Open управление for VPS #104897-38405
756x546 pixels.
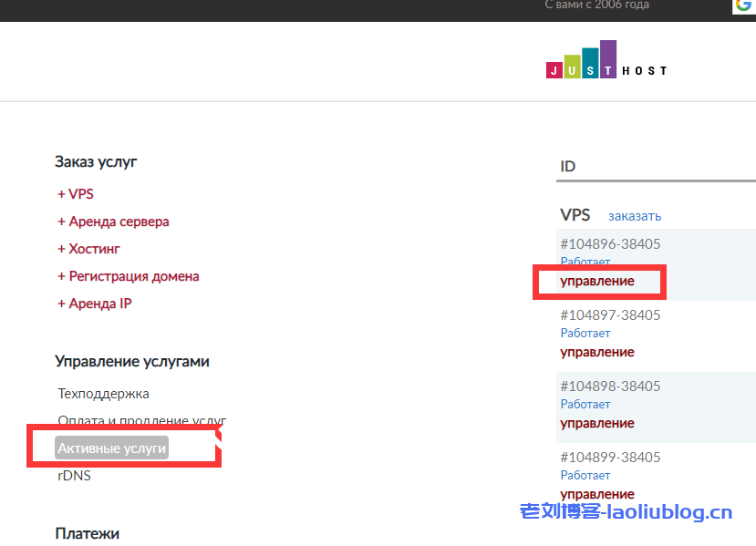(597, 352)
